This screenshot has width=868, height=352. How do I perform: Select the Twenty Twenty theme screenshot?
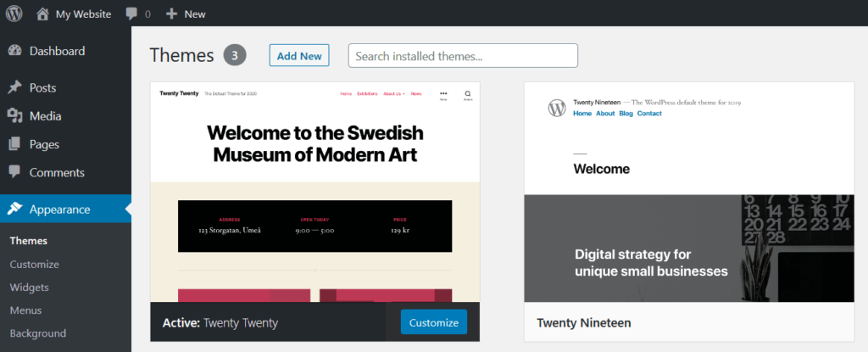[315, 192]
